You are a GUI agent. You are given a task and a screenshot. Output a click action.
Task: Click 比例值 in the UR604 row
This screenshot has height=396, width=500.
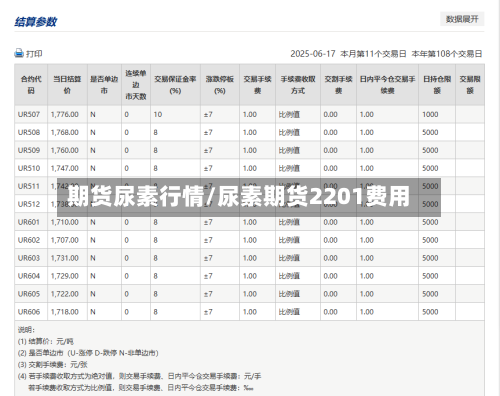289,276
